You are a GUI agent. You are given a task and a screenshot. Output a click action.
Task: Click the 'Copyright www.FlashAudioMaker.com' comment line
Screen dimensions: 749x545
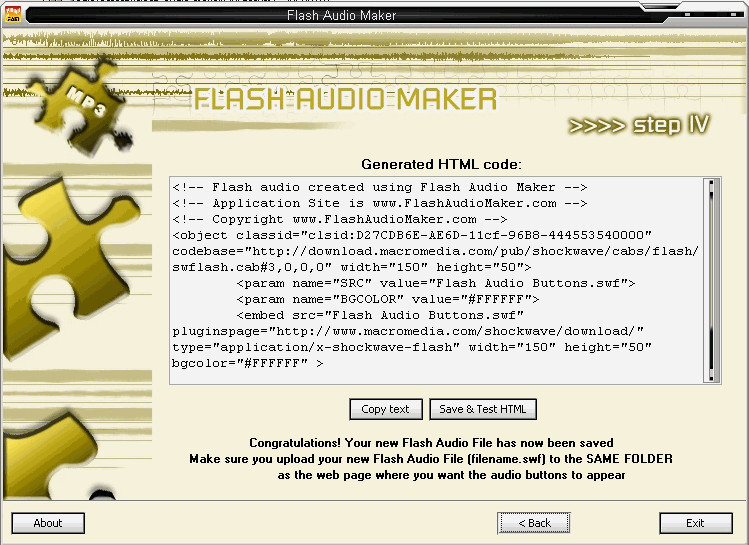(x=340, y=219)
